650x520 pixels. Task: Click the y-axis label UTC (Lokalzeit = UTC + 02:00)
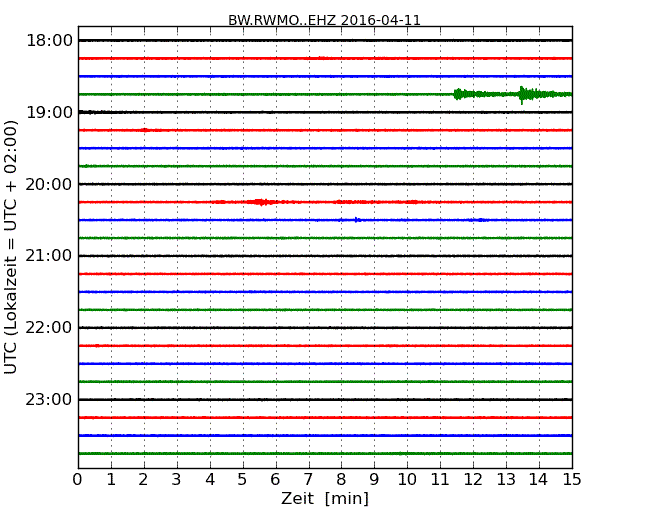10,247
